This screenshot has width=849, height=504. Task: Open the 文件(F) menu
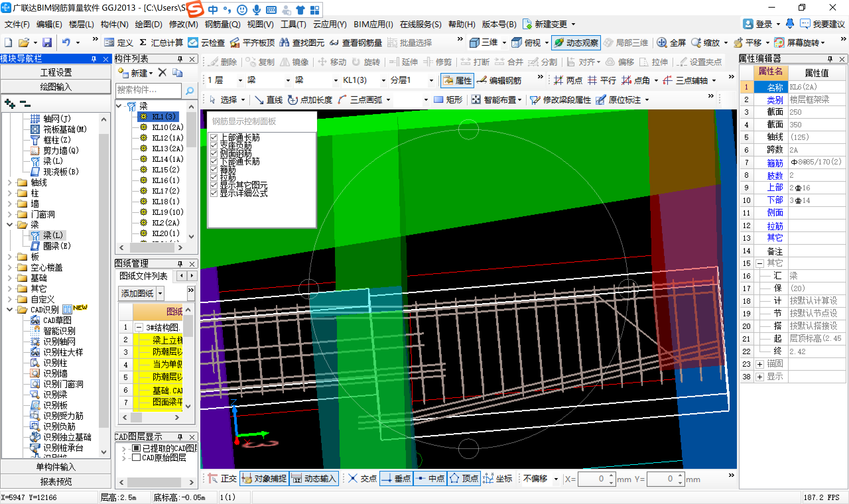click(17, 24)
